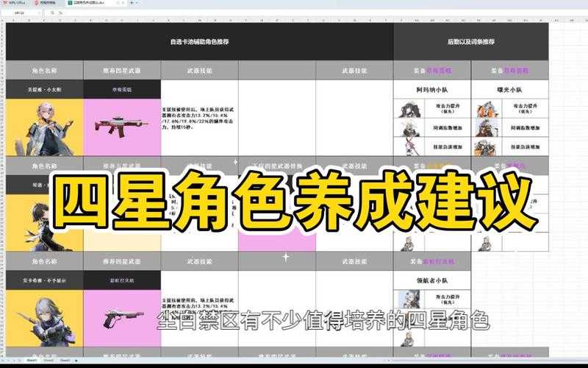Screen dimensions: 588x368
Task: Click the 芙提雅 character portrait image
Action: 45,127
